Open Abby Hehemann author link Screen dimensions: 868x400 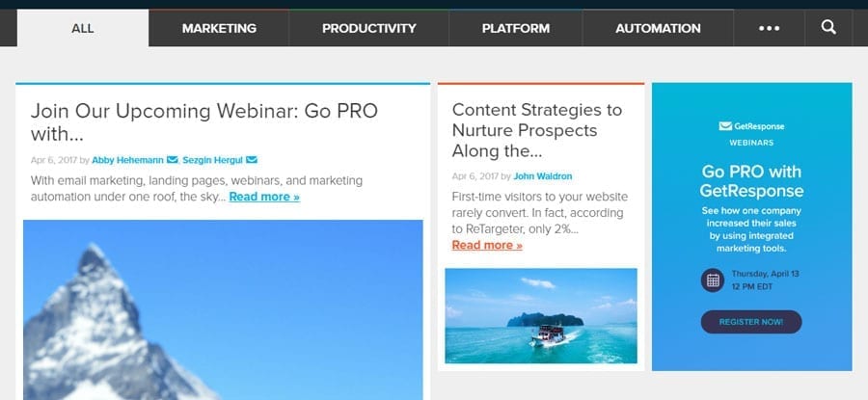[x=128, y=160]
